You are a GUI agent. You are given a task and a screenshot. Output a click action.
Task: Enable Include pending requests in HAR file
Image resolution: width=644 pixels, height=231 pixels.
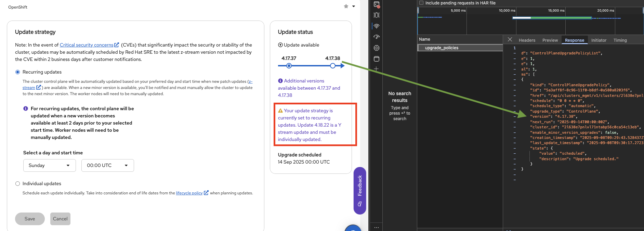pyautogui.click(x=421, y=3)
